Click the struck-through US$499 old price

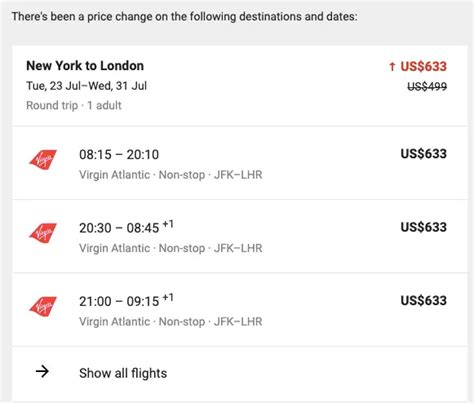point(427,87)
